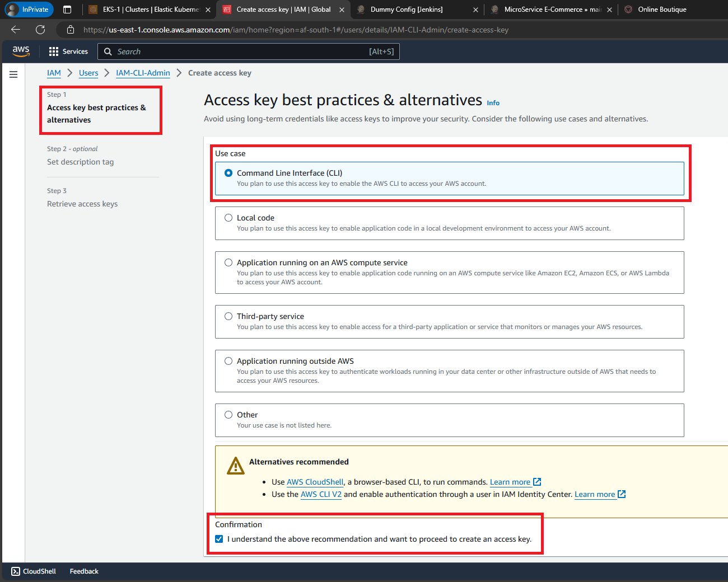
Task: Click Step 3 Retrieve access keys
Action: (82, 204)
